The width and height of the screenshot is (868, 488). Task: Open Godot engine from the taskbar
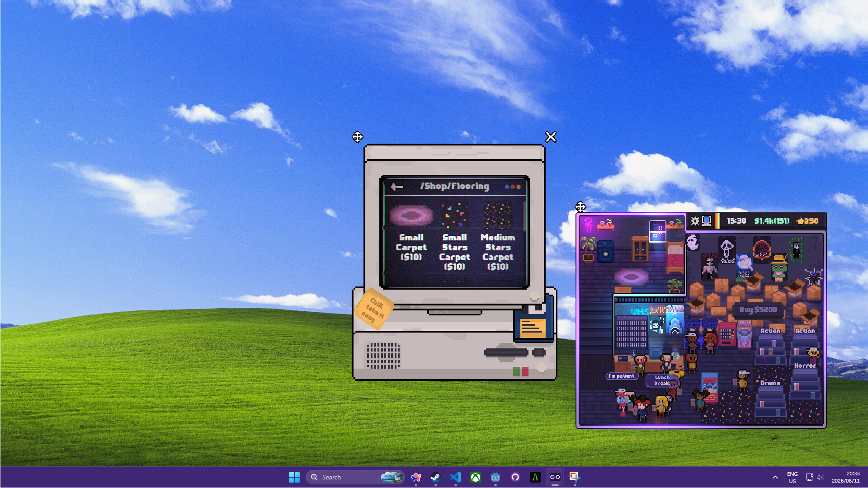coord(495,477)
